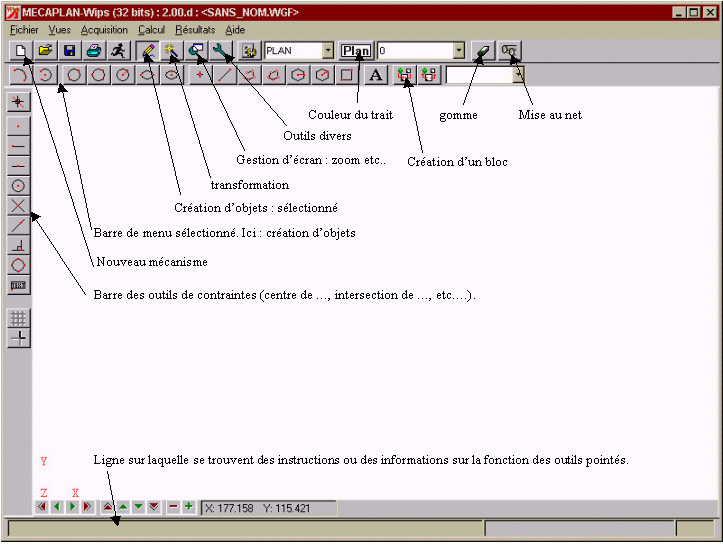
Task: Select the first ellipse drawing tool
Action: [x=147, y=75]
